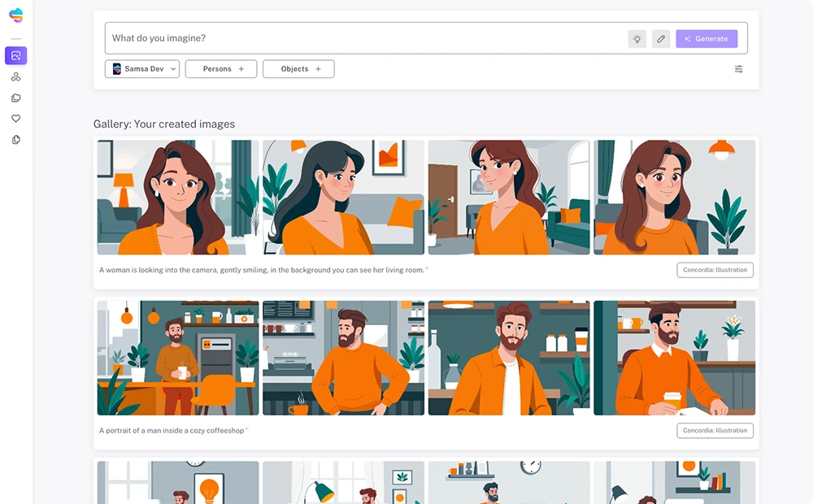
Task: Open the stacked collections icon in sidebar
Action: (x=15, y=98)
